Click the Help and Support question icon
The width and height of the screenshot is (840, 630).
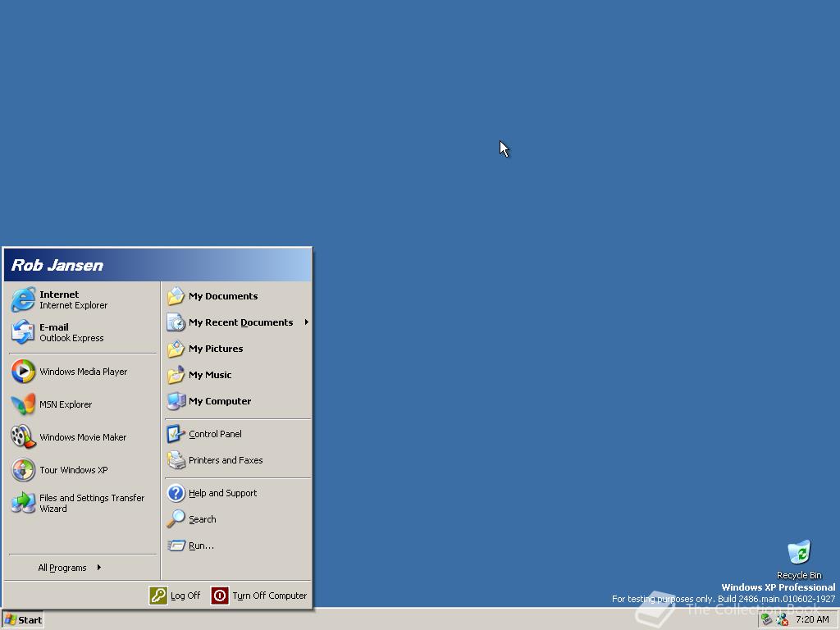[x=176, y=492]
